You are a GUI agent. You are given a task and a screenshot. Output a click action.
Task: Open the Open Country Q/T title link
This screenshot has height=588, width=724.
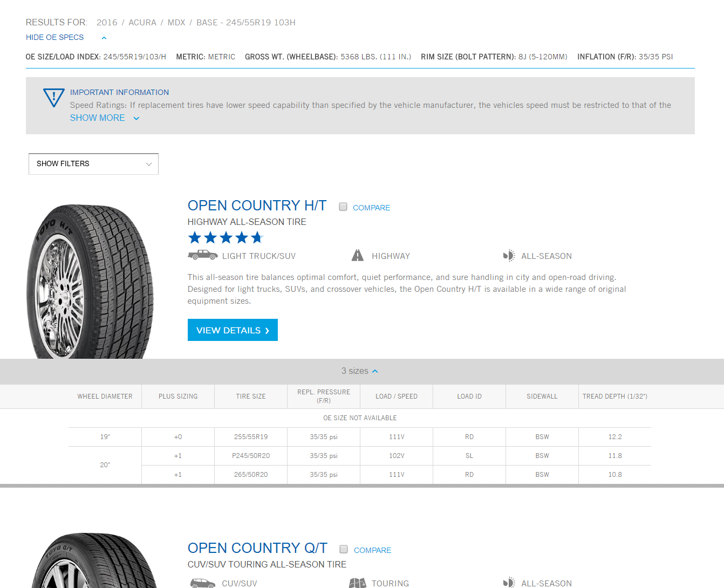coord(257,548)
